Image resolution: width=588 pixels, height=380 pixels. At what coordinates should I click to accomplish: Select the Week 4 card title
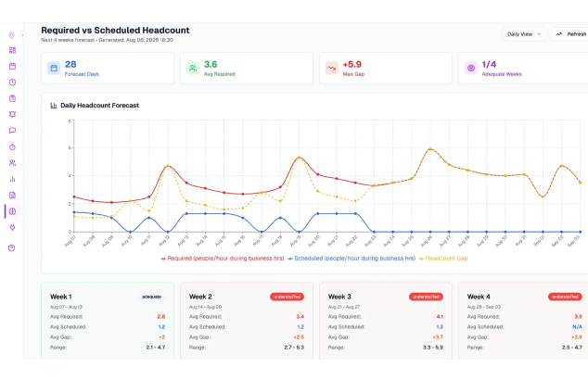[x=479, y=297]
